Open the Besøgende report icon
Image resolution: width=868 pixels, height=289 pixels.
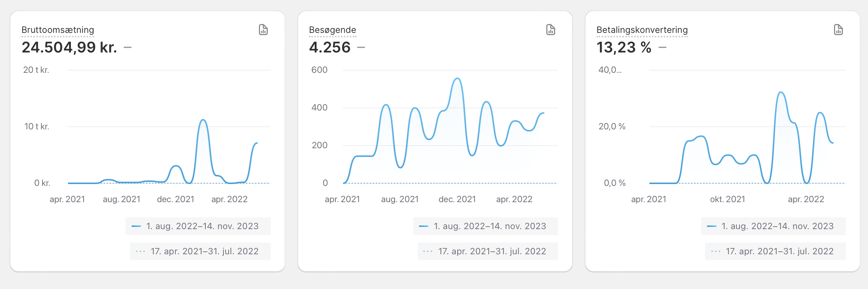[x=551, y=30]
